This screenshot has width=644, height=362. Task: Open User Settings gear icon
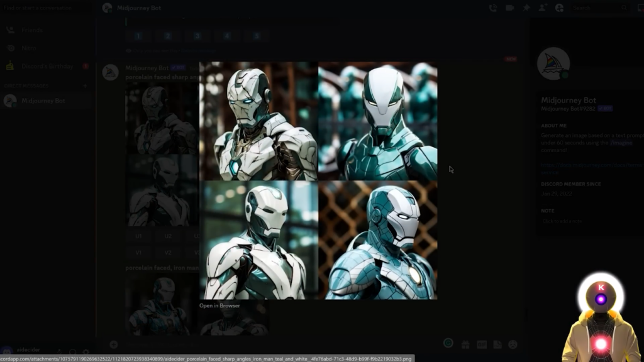point(86,352)
